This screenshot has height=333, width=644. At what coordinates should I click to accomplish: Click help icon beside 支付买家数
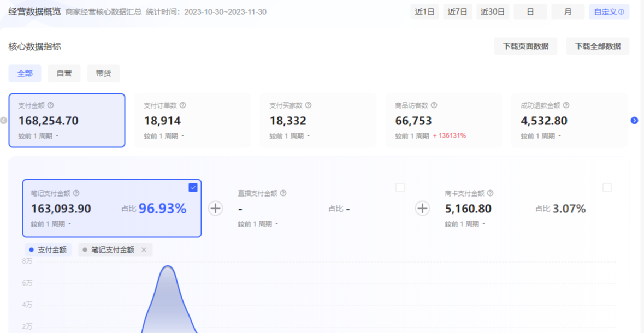point(309,105)
